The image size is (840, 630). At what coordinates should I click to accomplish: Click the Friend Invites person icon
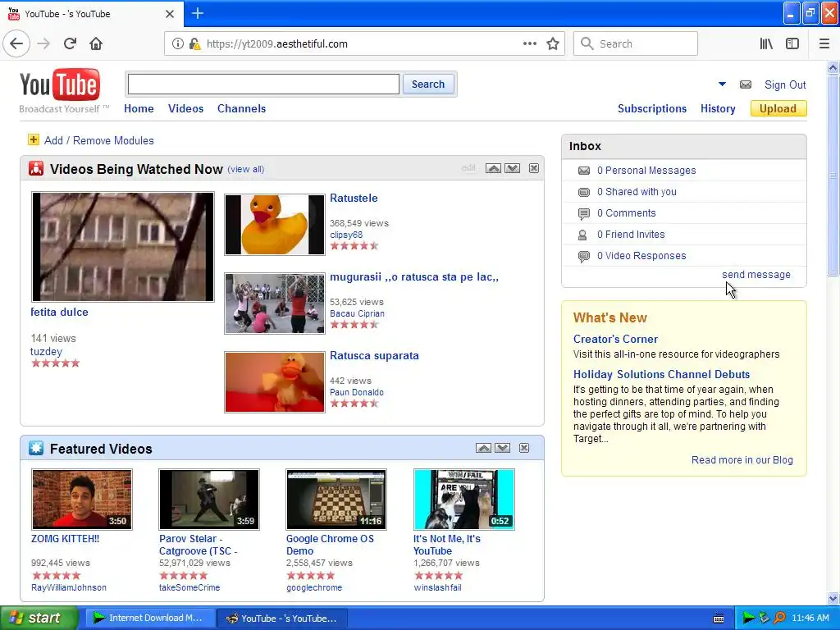point(583,235)
